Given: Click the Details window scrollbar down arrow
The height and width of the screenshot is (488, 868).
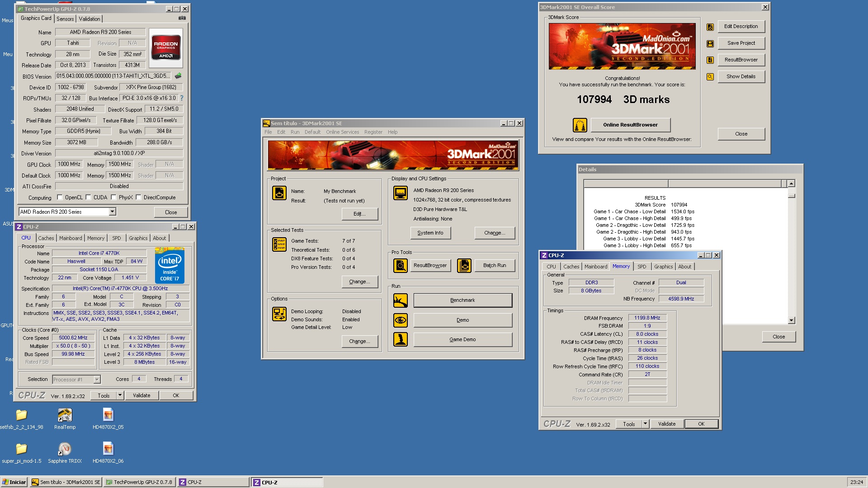Looking at the screenshot, I should pos(791,320).
